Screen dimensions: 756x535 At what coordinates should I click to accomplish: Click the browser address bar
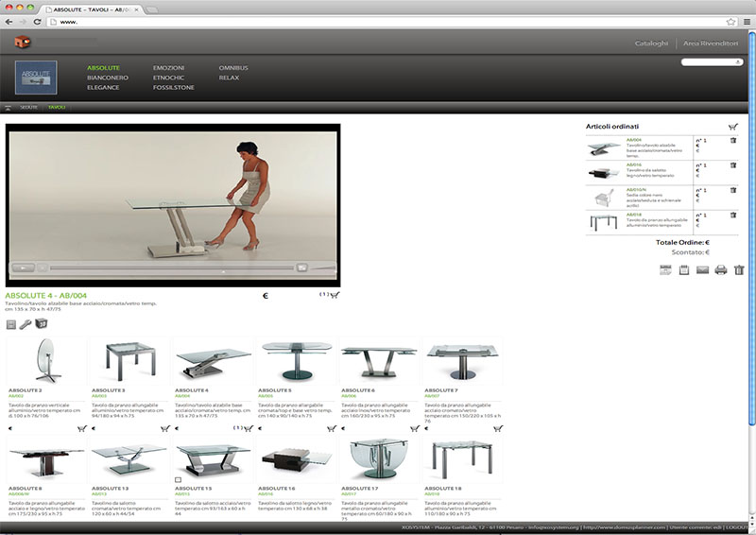(386, 22)
